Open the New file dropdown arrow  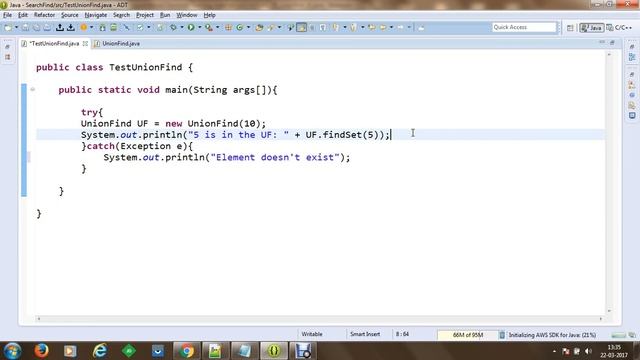click(16, 27)
